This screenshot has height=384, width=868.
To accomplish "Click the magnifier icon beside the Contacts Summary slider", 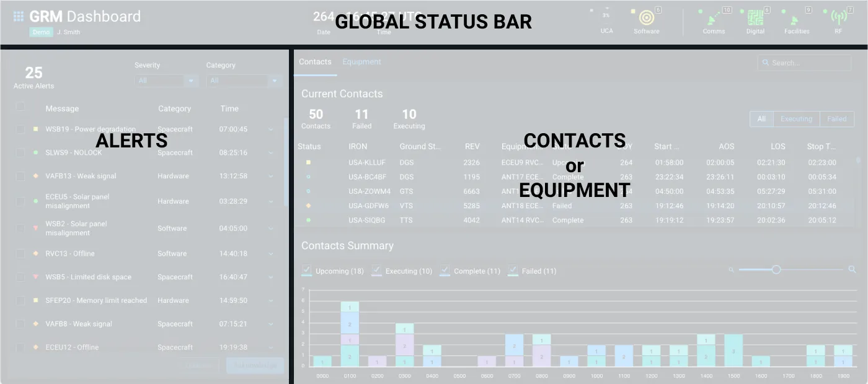I will pos(852,270).
